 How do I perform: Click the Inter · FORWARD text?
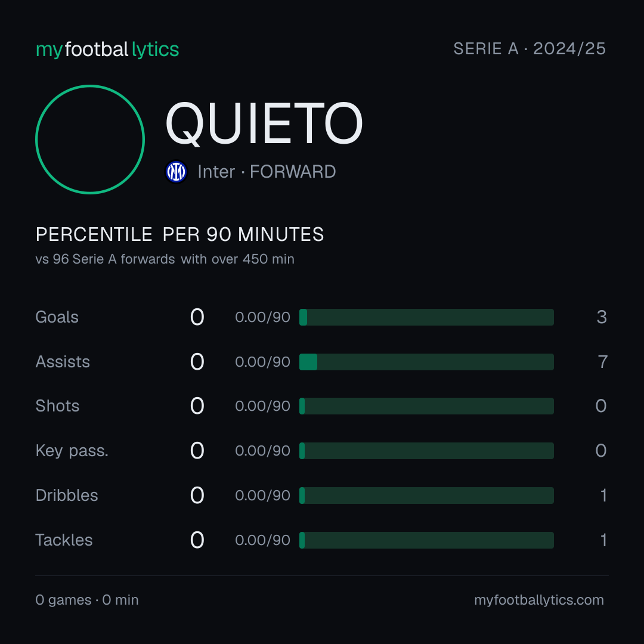[x=267, y=172]
